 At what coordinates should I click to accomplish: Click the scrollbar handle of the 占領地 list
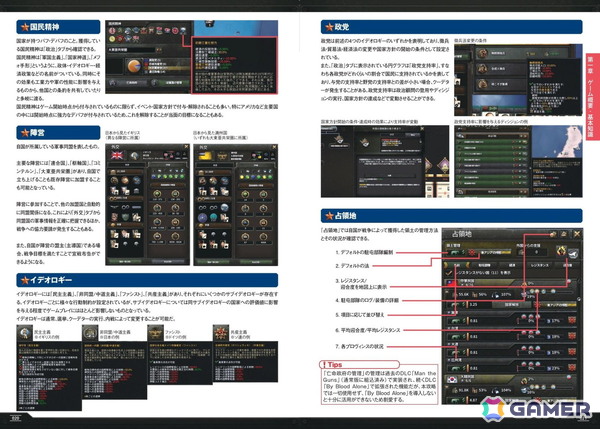pos(579,299)
